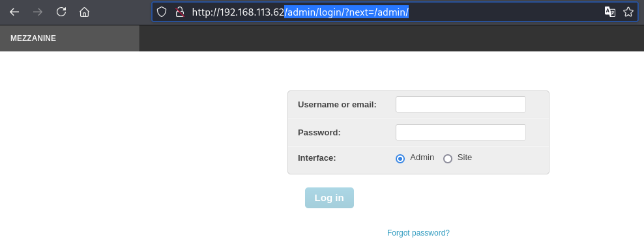Show the insecure connection padlock info
The image size is (644, 246).
(179, 12)
